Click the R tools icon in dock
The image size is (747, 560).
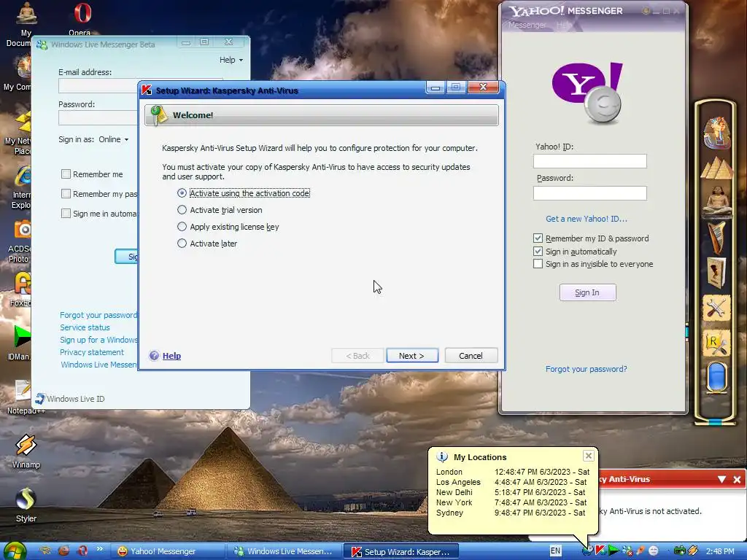click(716, 344)
